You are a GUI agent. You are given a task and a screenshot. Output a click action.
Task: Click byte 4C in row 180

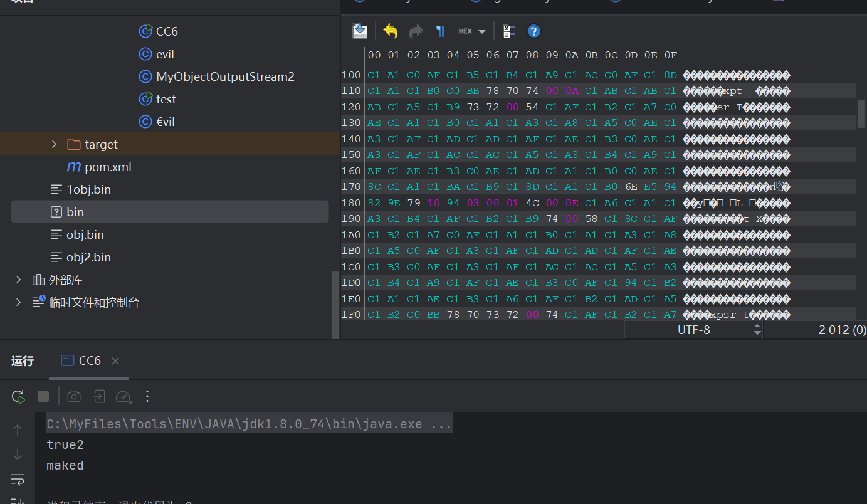(532, 203)
